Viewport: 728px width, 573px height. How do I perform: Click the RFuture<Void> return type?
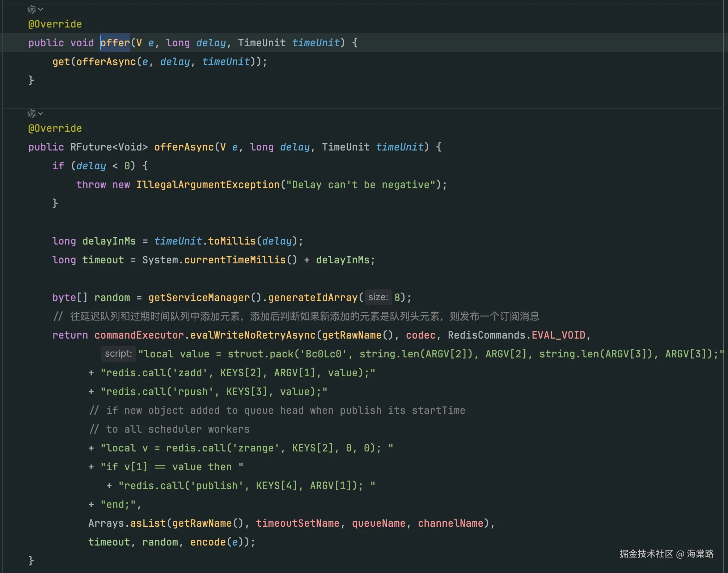tap(109, 147)
